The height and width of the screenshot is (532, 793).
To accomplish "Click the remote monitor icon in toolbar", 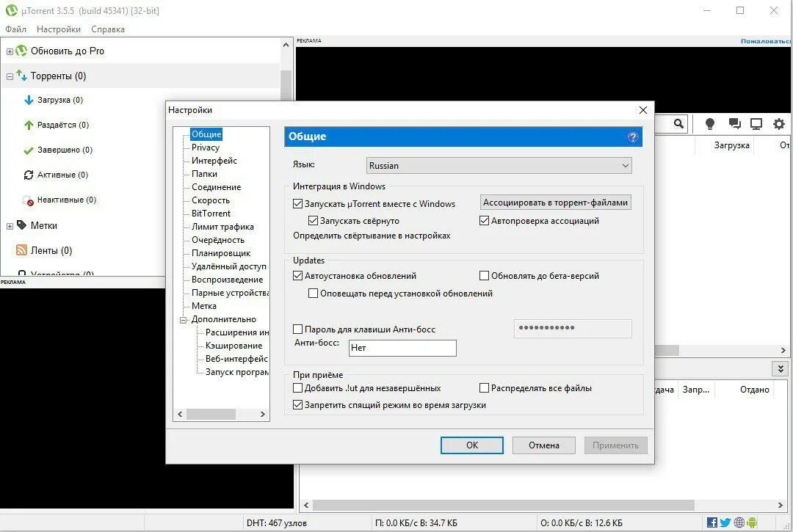I will pyautogui.click(x=756, y=124).
